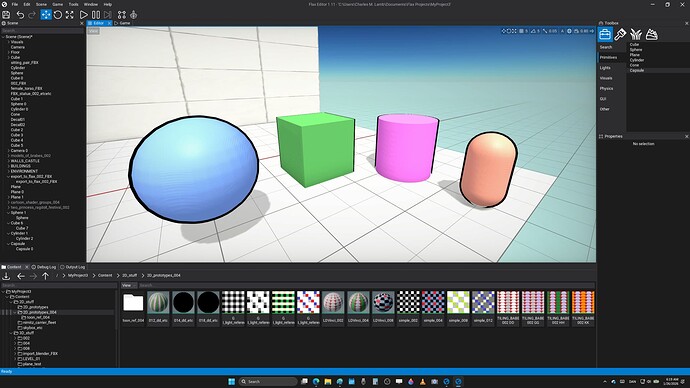This screenshot has width=690, height=388.
Task: Switch to the Debug Log tab
Action: [x=44, y=267]
